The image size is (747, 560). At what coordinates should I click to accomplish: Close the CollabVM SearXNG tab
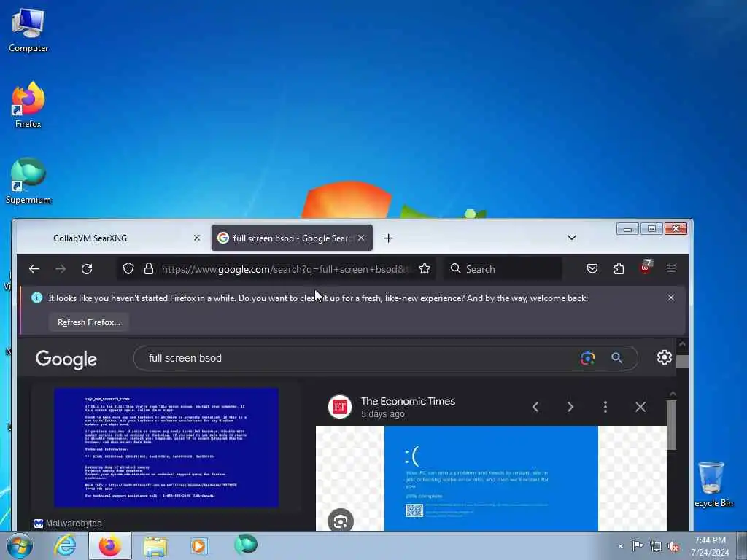coord(197,238)
